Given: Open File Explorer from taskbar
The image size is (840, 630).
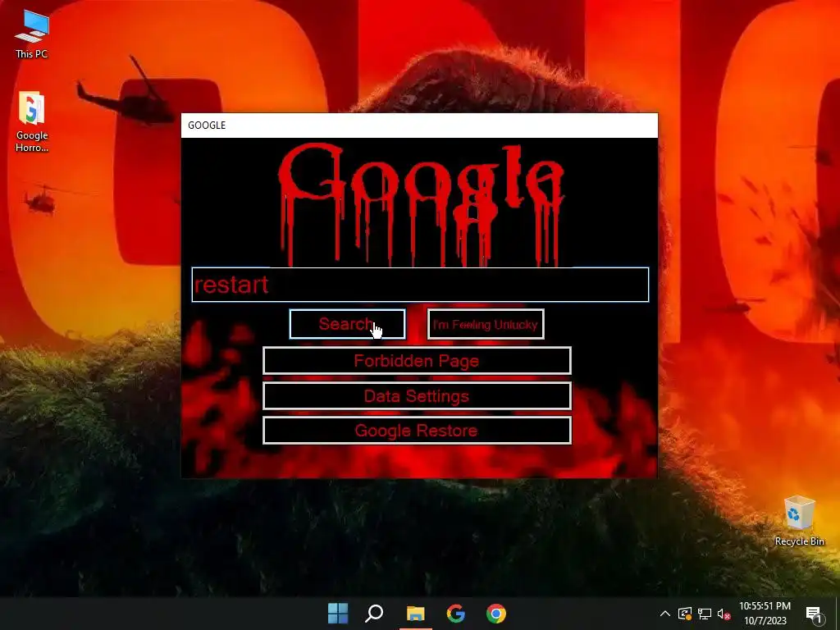Looking at the screenshot, I should 415,614.
